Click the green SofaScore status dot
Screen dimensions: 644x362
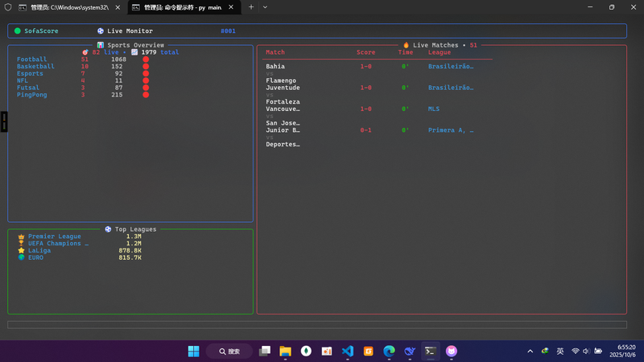18,31
